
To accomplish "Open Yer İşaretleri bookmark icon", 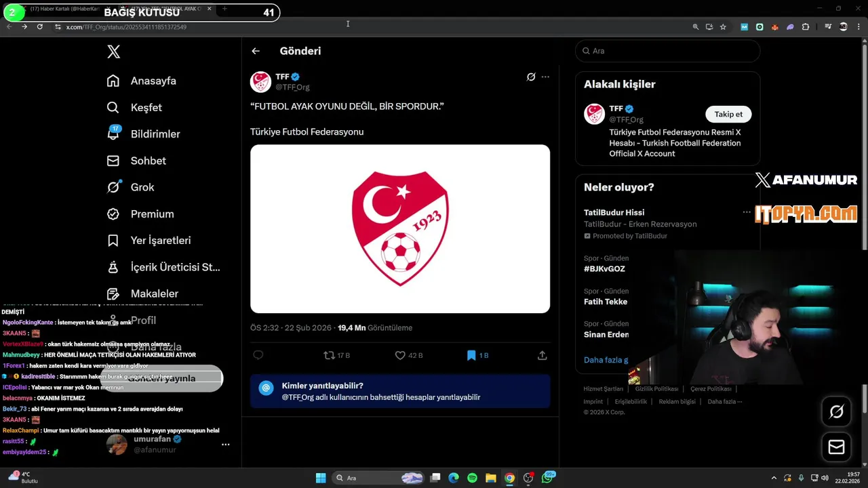I will coord(113,240).
